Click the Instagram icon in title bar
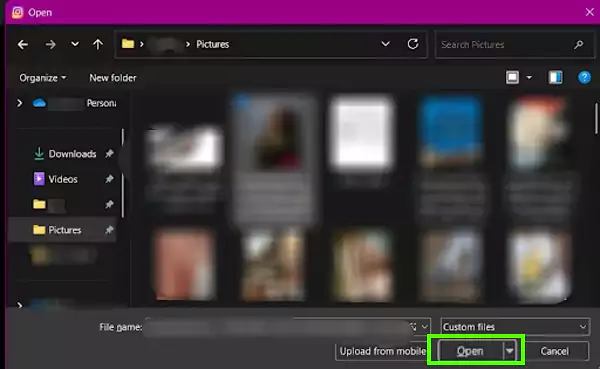Screen dimensions: 600x369 (17, 12)
